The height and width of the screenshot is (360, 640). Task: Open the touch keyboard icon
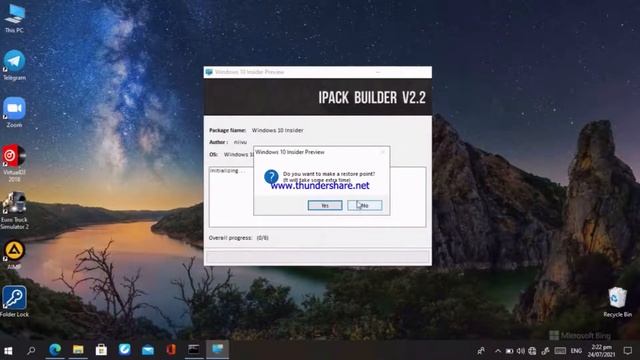[x=560, y=351]
